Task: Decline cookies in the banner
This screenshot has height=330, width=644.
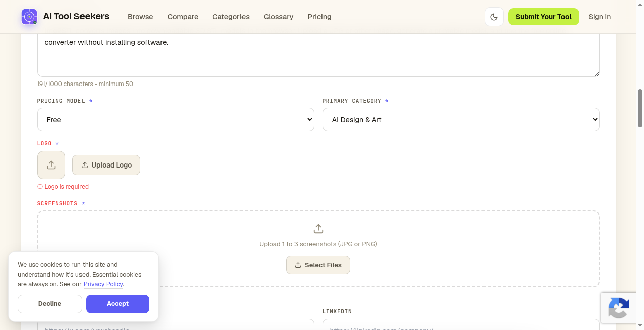Action: (x=50, y=304)
